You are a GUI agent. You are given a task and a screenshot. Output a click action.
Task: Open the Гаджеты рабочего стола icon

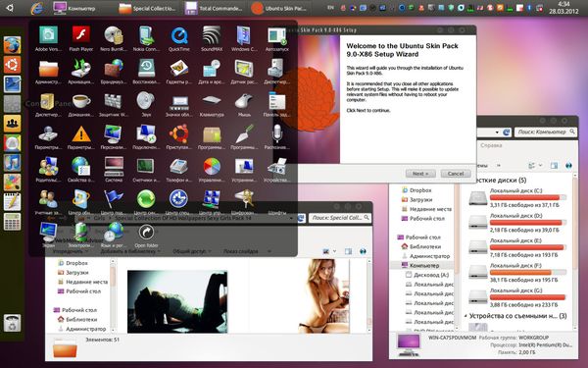179,72
